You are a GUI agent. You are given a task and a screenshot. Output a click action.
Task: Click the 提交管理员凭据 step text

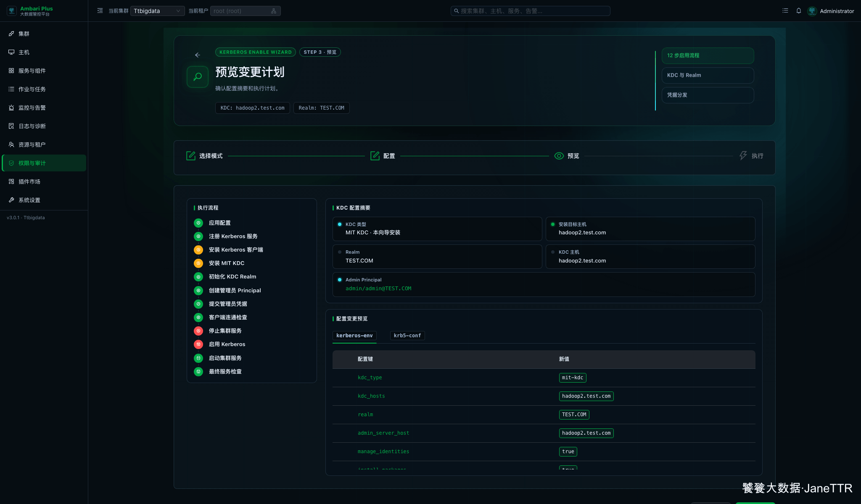[228, 304]
